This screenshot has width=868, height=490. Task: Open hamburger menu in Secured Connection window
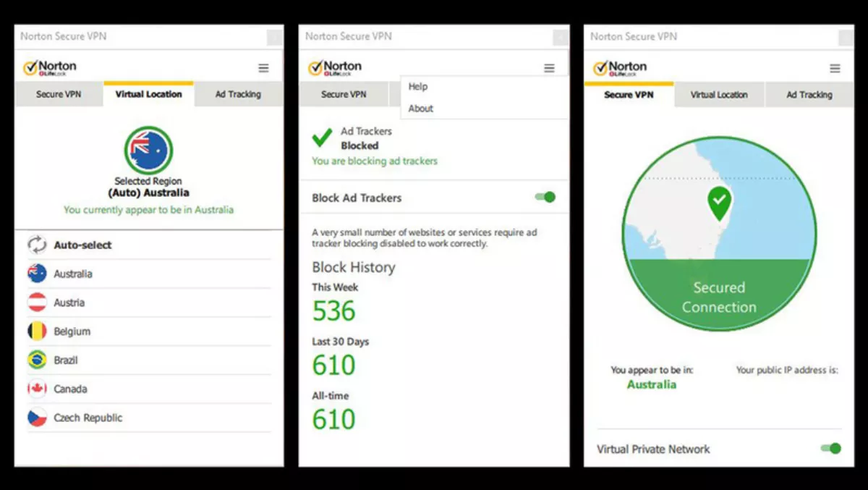pyautogui.click(x=835, y=68)
